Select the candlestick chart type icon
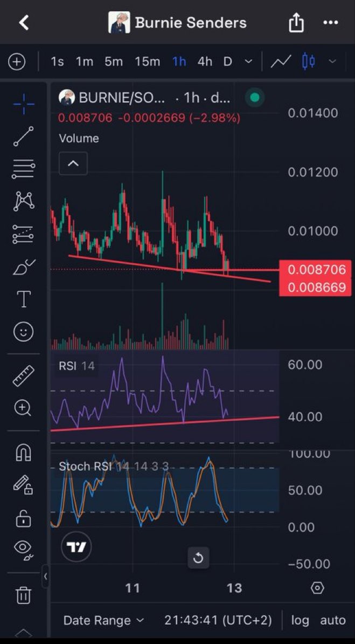 click(308, 61)
